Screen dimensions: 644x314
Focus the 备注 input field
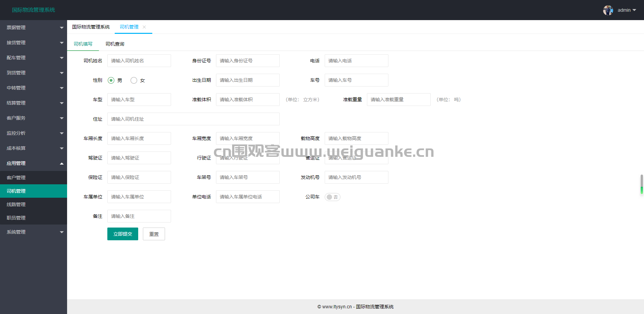[139, 216]
